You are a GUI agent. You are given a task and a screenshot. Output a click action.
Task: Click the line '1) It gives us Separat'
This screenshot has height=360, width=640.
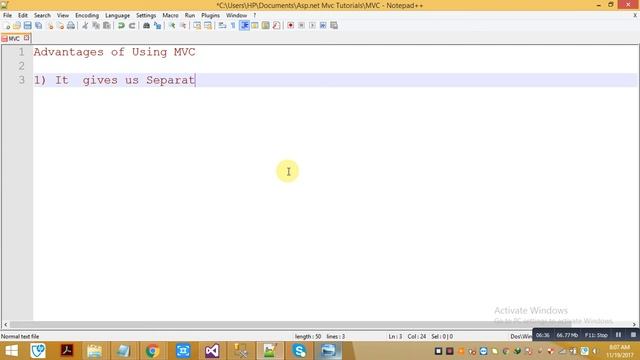tap(114, 80)
